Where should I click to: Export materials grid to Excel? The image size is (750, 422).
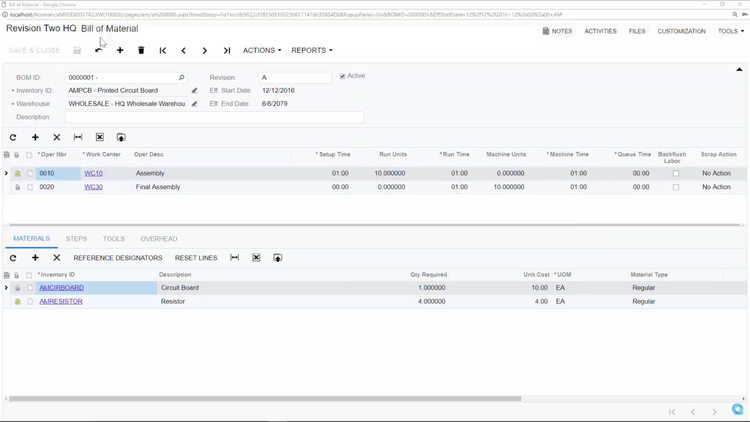(278, 258)
